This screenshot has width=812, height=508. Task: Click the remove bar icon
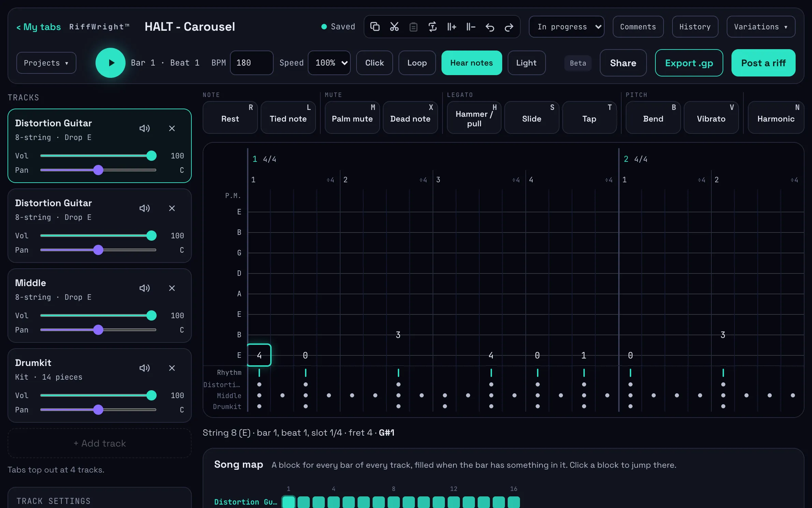click(x=470, y=27)
